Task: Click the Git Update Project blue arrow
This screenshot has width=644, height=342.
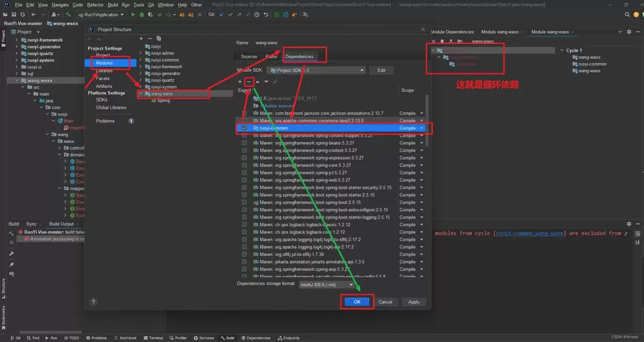Action: tap(222, 14)
